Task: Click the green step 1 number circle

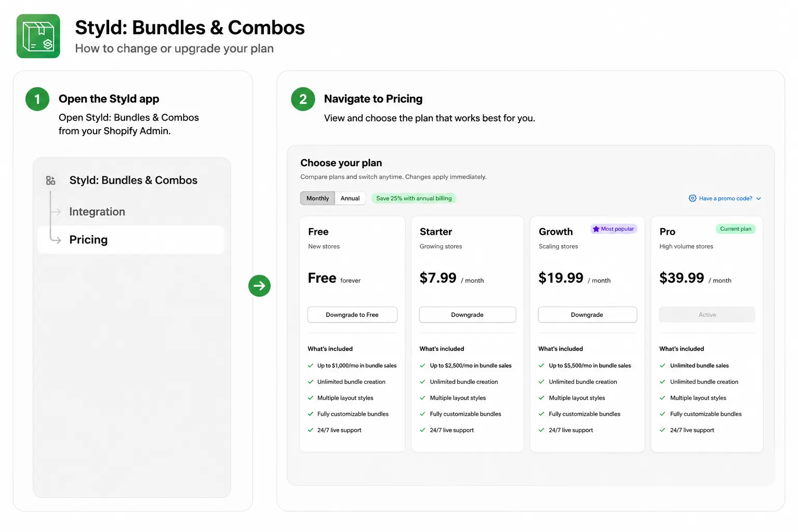Action: pos(37,99)
